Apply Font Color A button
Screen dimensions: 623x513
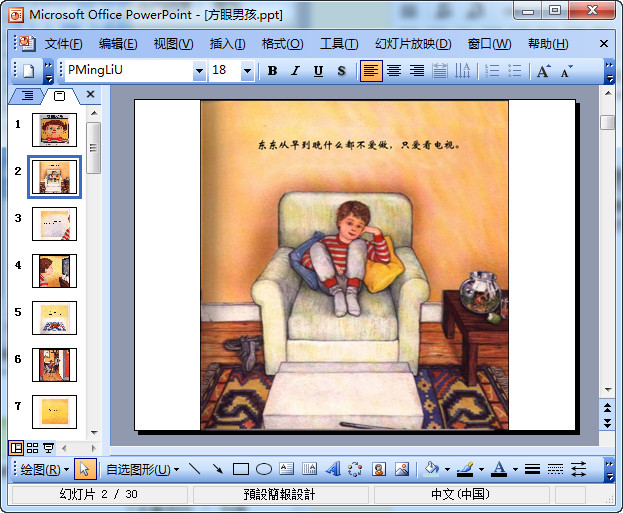[x=499, y=469]
